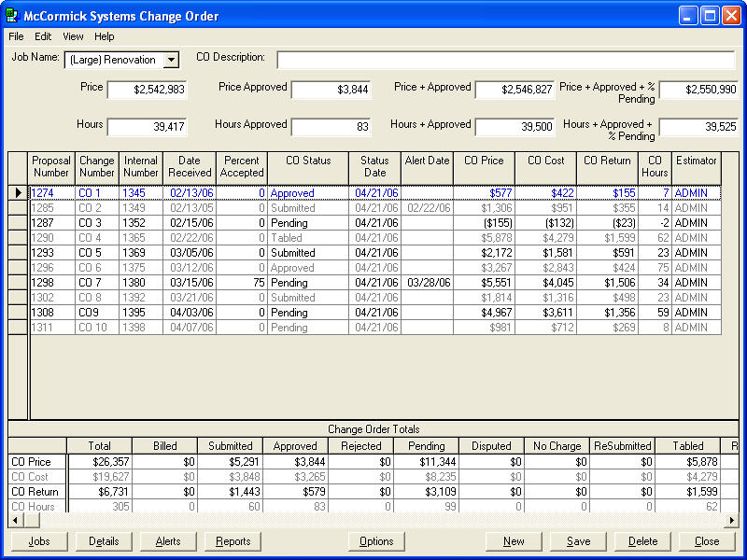Create a New change order
Screen dimensions: 747x560
point(514,541)
